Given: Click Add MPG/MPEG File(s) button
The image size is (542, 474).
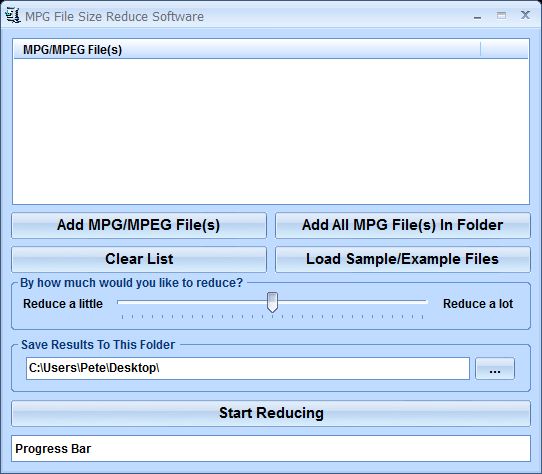Looking at the screenshot, I should (x=139, y=225).
